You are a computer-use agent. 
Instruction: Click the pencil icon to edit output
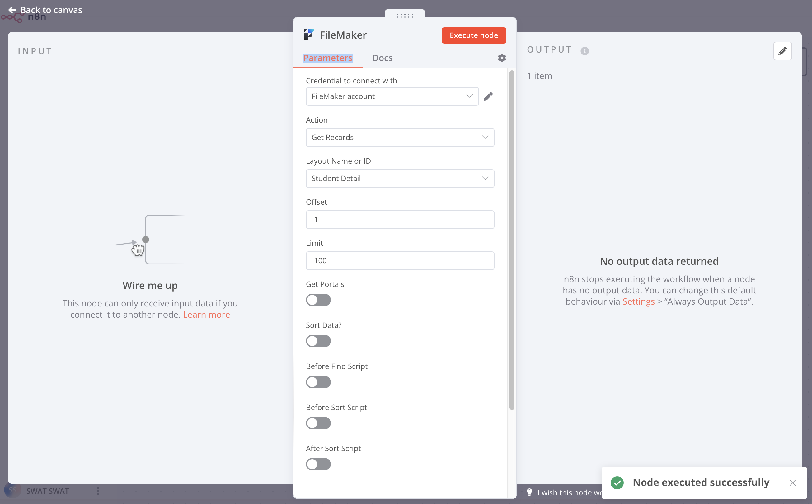tap(782, 51)
